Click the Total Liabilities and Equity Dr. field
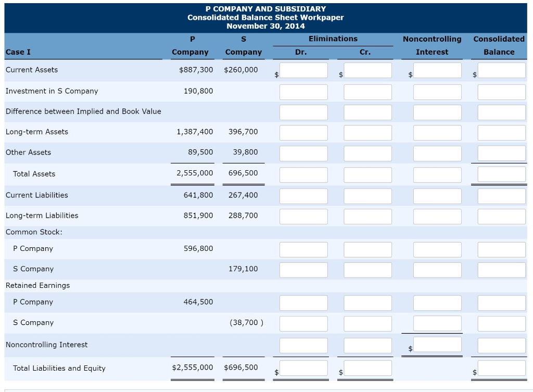The width and height of the screenshot is (533, 392). tap(303, 368)
